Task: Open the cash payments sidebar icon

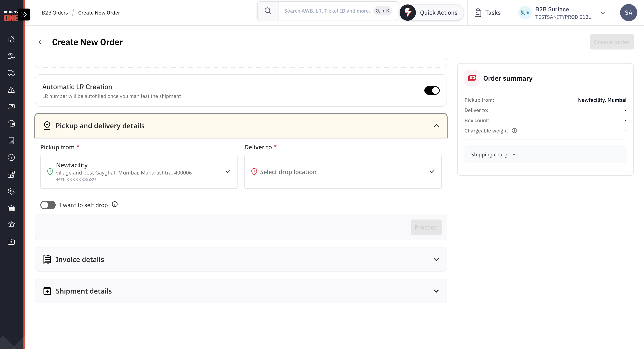Action: [x=11, y=107]
